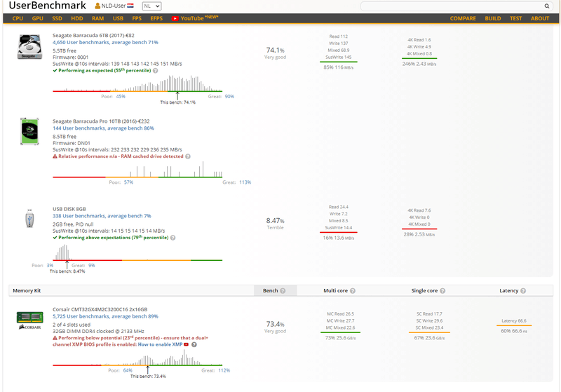Open '144 User benchmarks, average bench 86%' link

[103, 128]
